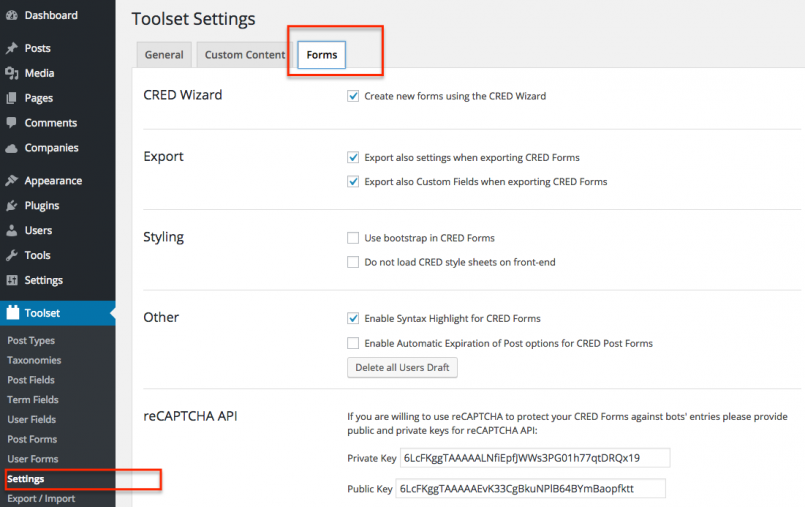The width and height of the screenshot is (805, 507).
Task: Check Do not load CRED style sheets
Action: 353,262
